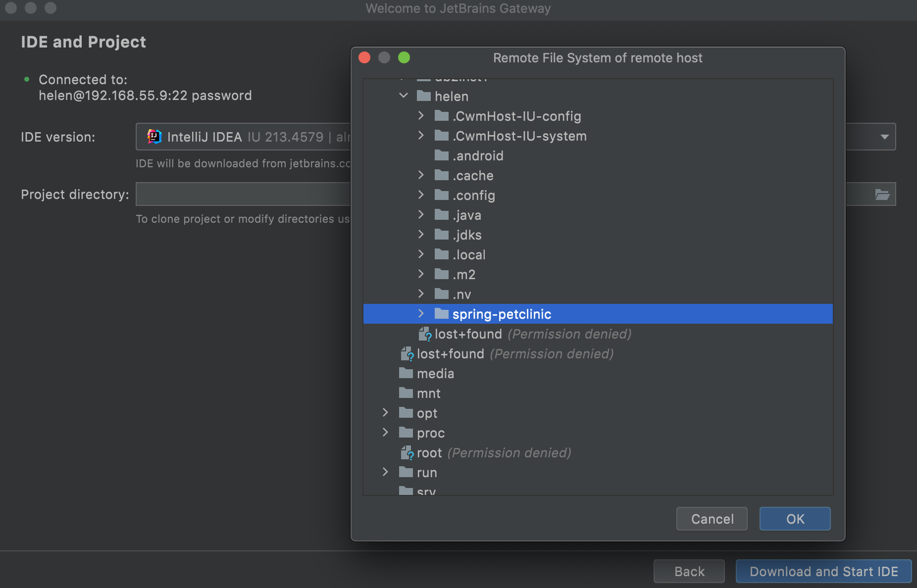This screenshot has height=588, width=917.
Task: Select the mnt directory
Action: coord(428,393)
